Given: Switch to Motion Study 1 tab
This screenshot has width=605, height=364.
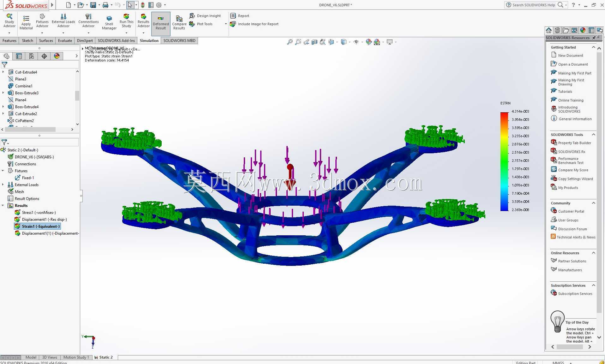Looking at the screenshot, I should tap(76, 357).
